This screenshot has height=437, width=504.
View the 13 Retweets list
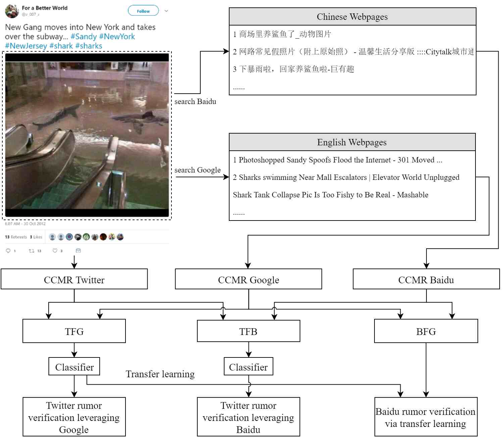click(x=16, y=237)
